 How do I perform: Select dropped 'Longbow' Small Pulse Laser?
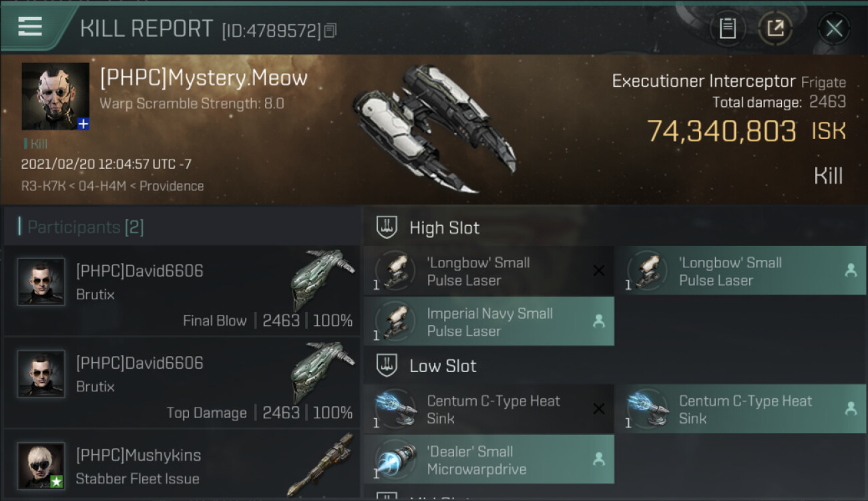(x=740, y=271)
